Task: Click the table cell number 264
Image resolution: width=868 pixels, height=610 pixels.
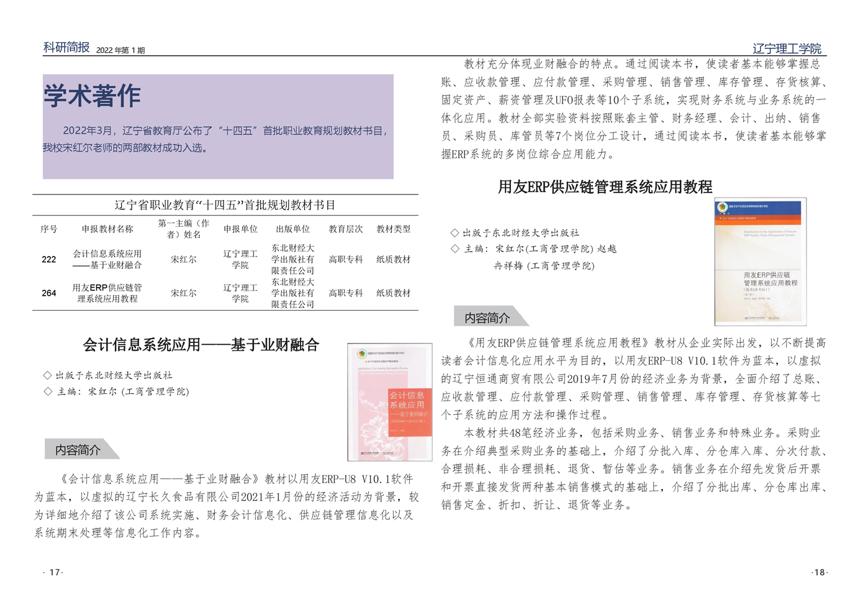Action: coord(49,293)
